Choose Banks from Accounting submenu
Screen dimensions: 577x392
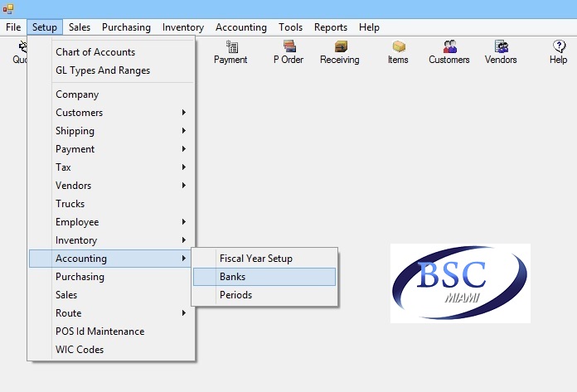(x=264, y=277)
